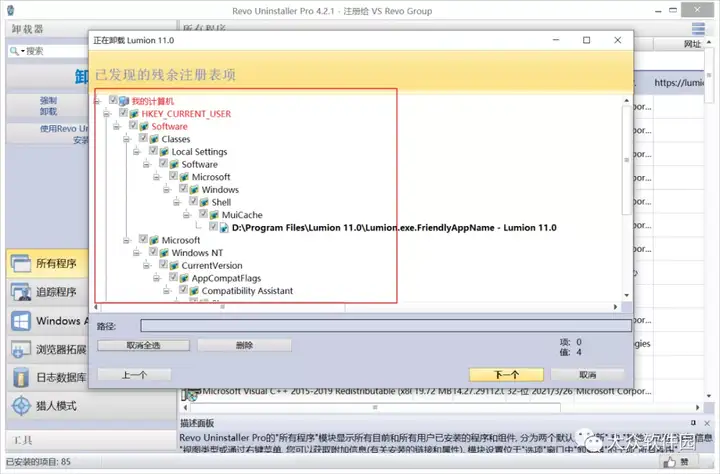The width and height of the screenshot is (720, 474).
Task: Click the program list horizontal scrollbar thumb
Action: pyautogui.click(x=375, y=407)
